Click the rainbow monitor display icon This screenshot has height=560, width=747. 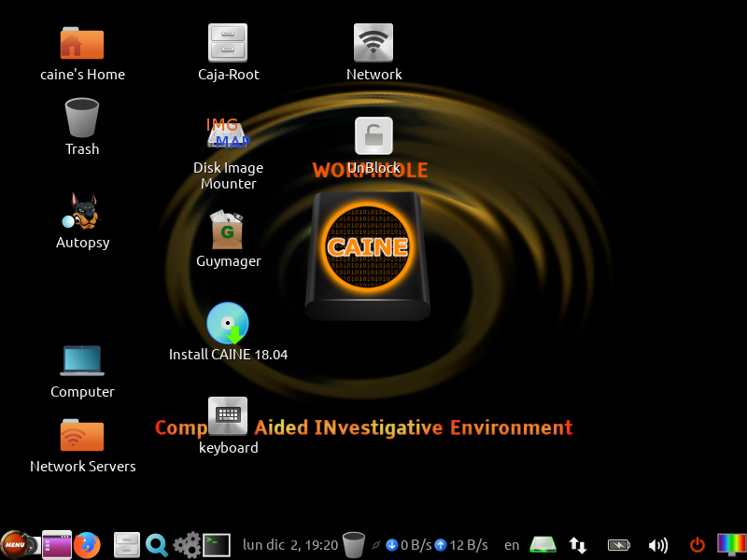pyautogui.click(x=731, y=545)
